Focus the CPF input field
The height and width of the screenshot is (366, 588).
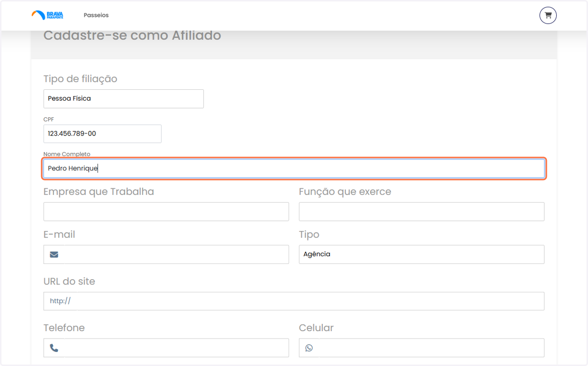click(102, 133)
